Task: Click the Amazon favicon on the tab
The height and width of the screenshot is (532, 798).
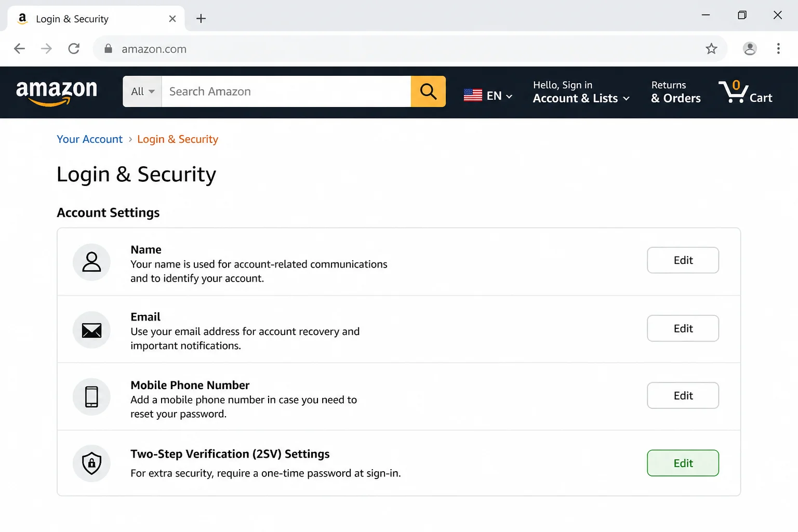Action: (x=22, y=19)
